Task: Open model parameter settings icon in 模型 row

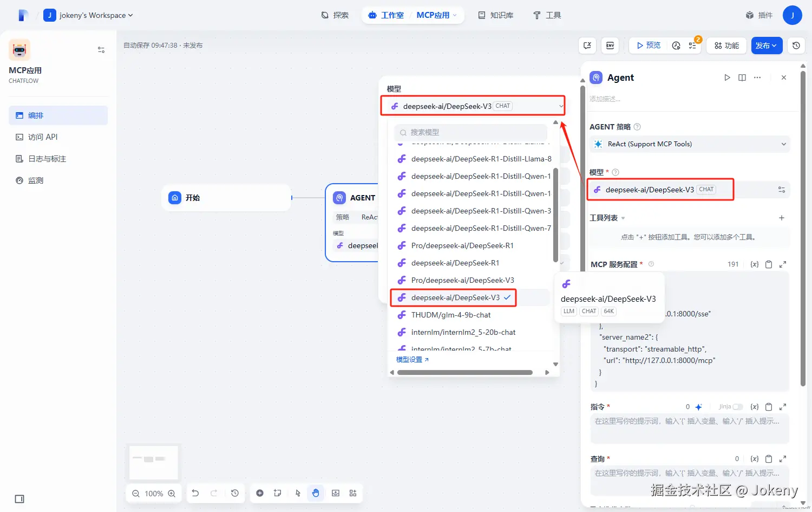Action: (782, 190)
